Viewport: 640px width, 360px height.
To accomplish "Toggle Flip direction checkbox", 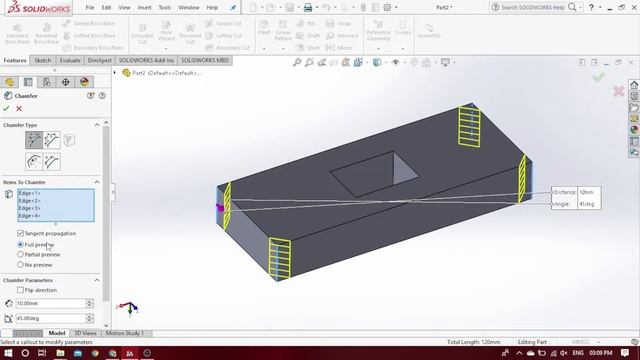I will point(20,290).
